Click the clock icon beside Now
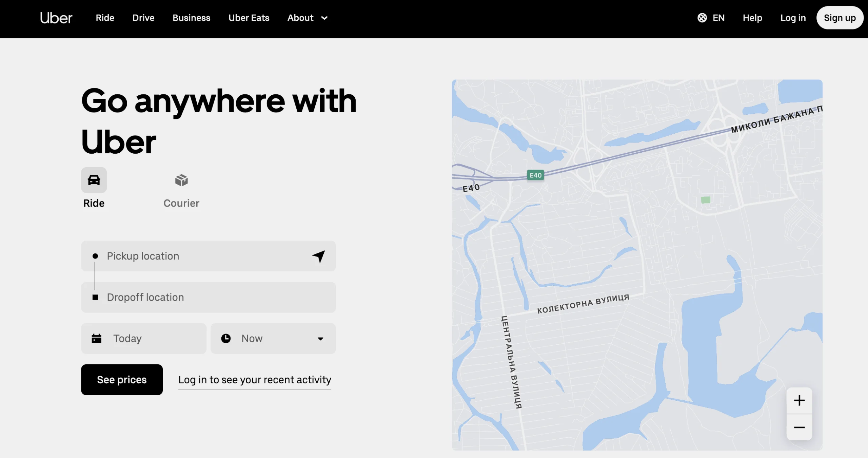868x458 pixels. tap(226, 339)
